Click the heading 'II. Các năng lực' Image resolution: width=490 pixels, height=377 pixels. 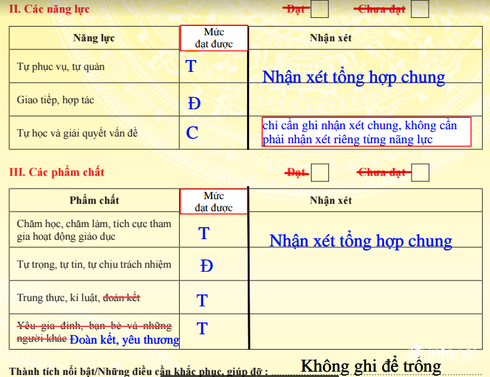tap(49, 9)
